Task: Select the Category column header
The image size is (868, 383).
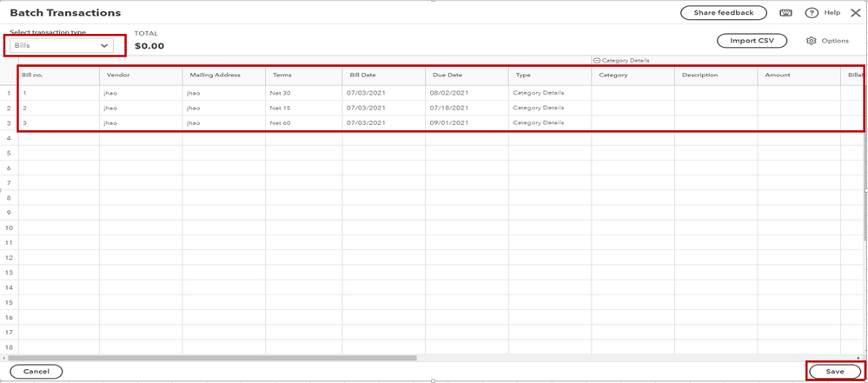Action: [x=633, y=76]
